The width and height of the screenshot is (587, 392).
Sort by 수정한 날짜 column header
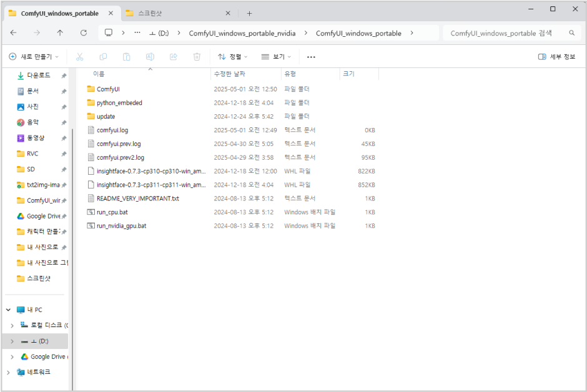pos(229,74)
